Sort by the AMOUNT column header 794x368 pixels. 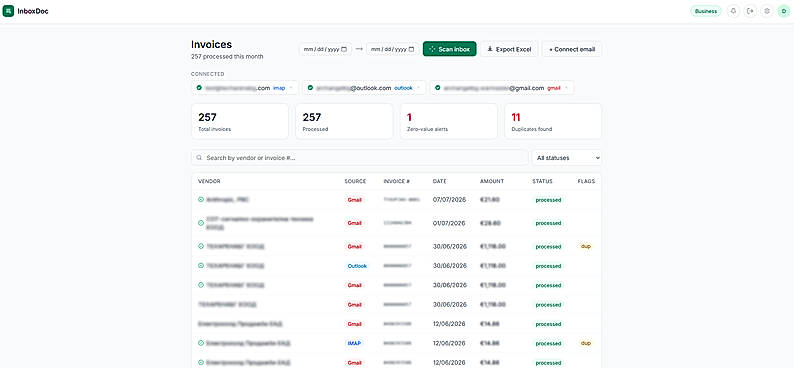492,181
